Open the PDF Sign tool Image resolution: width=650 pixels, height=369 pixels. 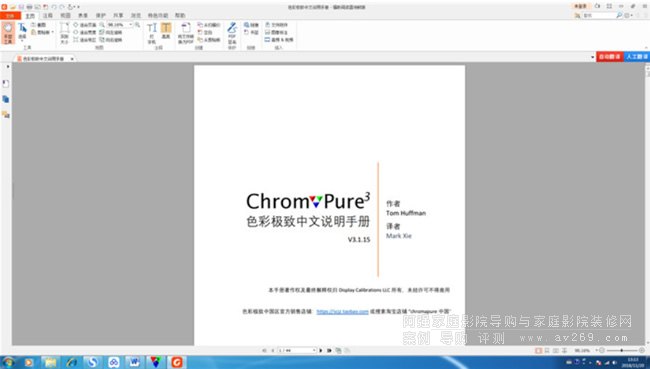tap(232, 33)
